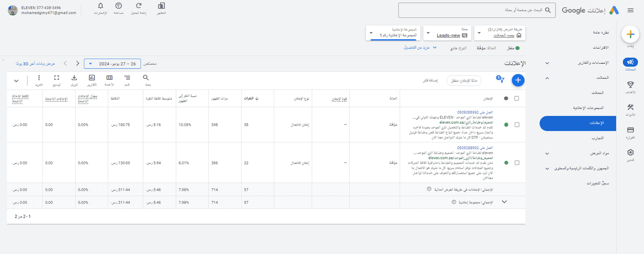The height and width of the screenshot is (254, 644).
Task: Open the columns (الأعمدة) icon
Action: pos(109,80)
